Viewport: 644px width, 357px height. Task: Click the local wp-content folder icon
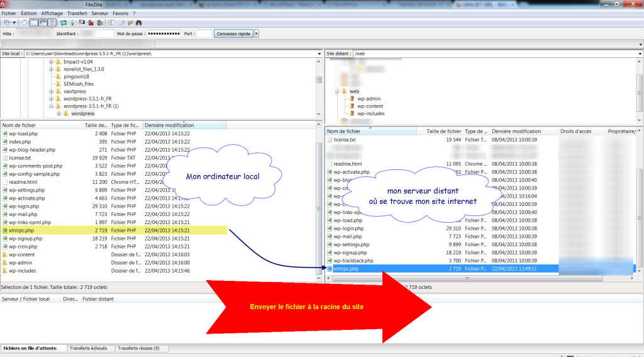tap(5, 254)
